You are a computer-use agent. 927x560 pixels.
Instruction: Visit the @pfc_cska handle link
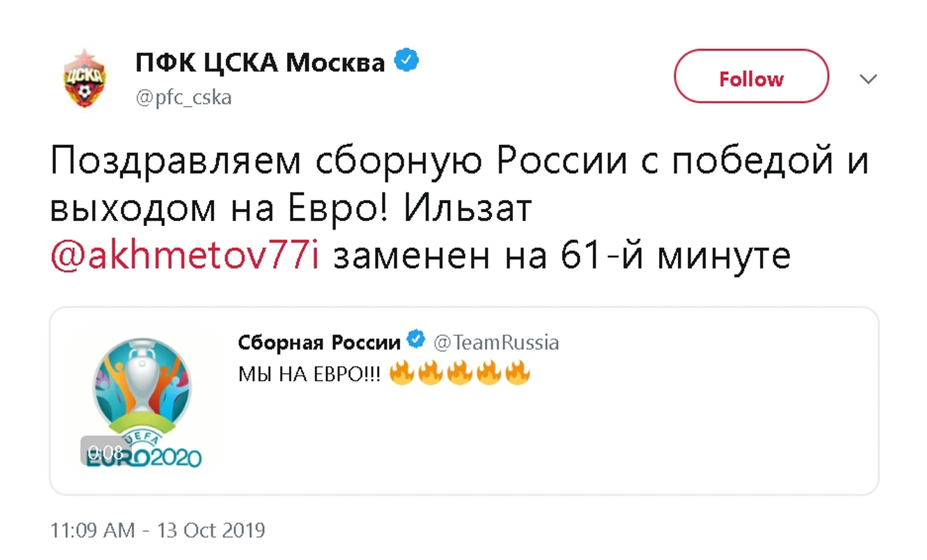[x=183, y=97]
